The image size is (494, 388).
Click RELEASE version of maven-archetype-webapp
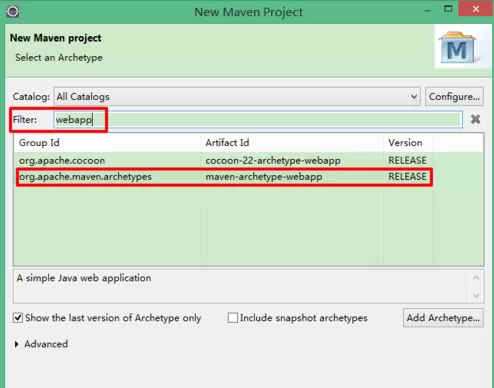(407, 177)
